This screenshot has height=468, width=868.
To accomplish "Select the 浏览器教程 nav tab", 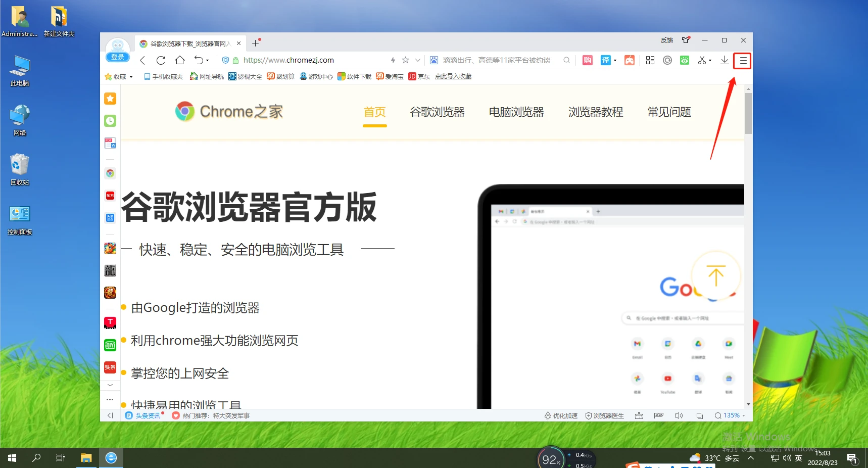I will [x=596, y=112].
